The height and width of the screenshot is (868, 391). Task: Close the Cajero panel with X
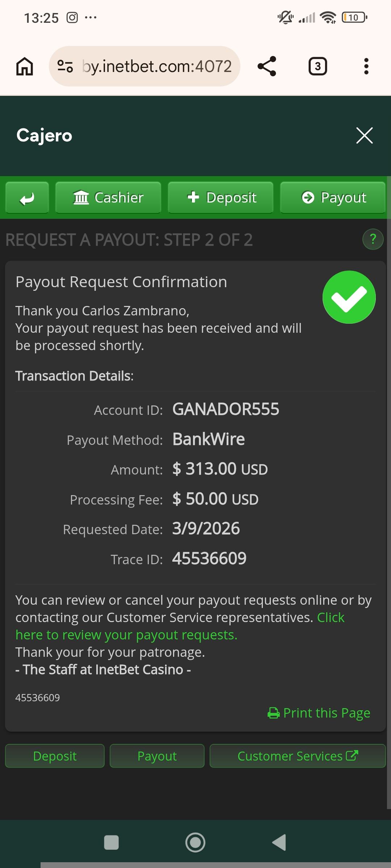pyautogui.click(x=364, y=136)
